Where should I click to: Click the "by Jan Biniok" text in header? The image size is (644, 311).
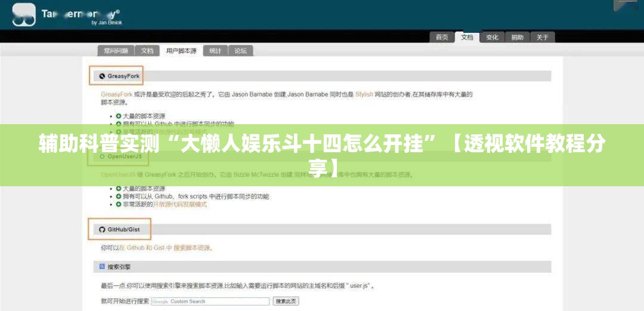point(107,23)
